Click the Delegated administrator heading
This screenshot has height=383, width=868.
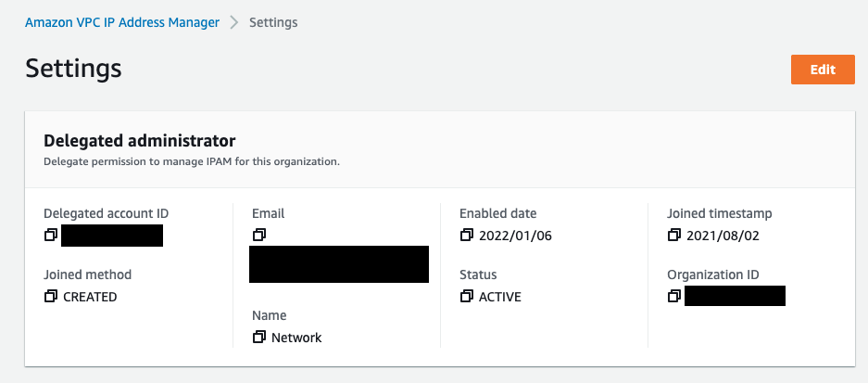pos(140,140)
